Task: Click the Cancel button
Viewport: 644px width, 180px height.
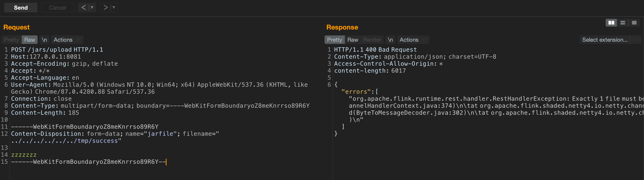Action: (58, 8)
